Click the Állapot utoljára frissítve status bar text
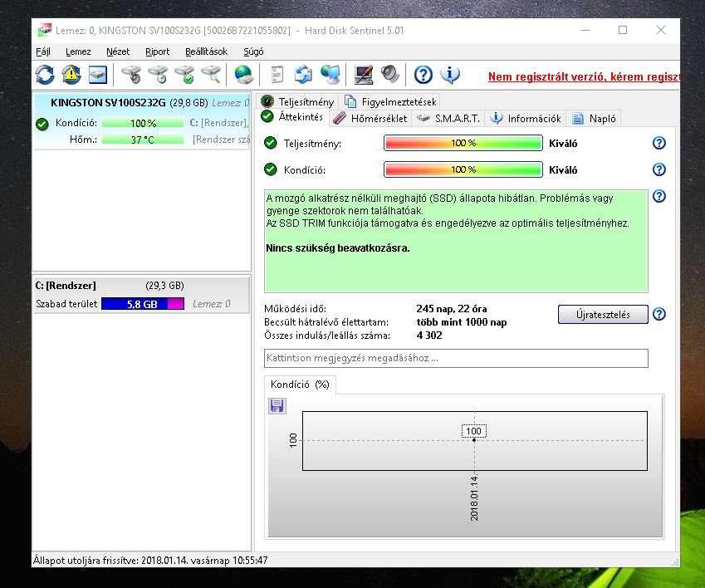 click(150, 560)
